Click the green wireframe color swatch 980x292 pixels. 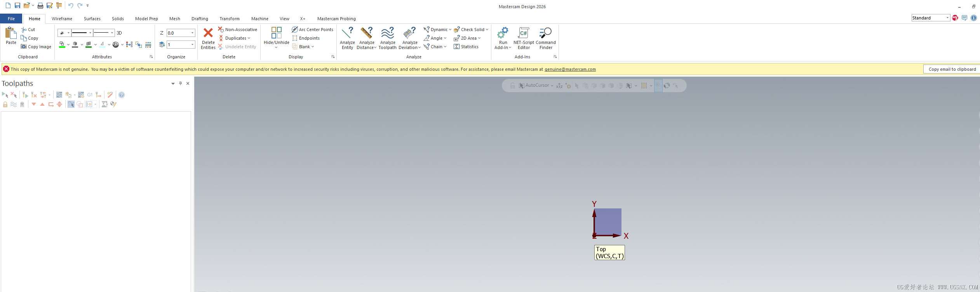(62, 45)
